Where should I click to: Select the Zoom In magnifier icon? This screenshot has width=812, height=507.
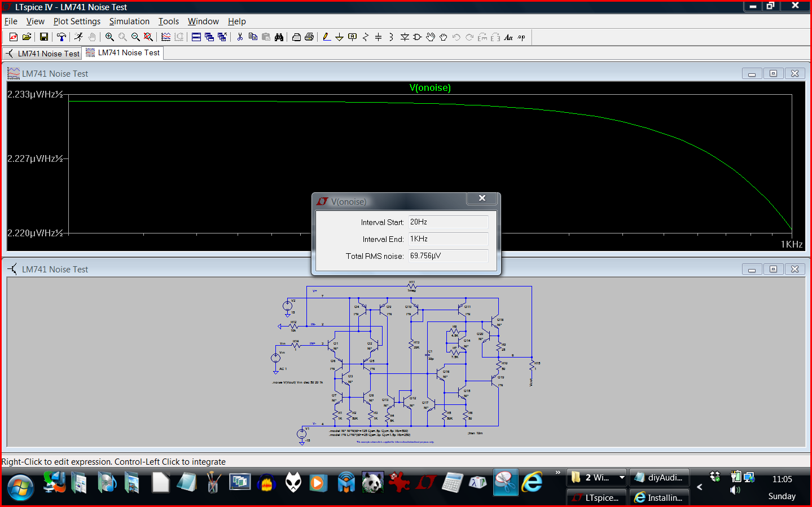[109, 37]
